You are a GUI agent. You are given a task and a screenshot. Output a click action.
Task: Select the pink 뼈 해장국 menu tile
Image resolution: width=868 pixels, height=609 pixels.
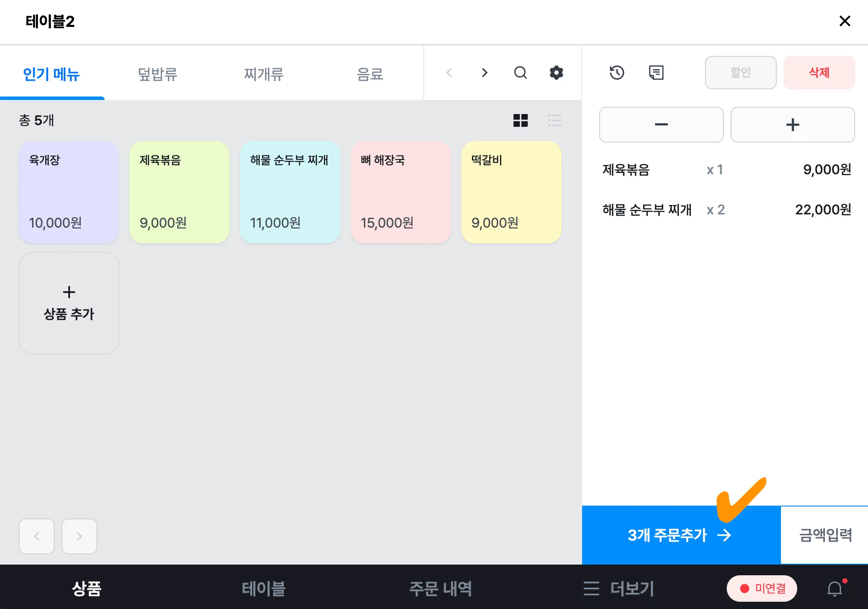401,192
